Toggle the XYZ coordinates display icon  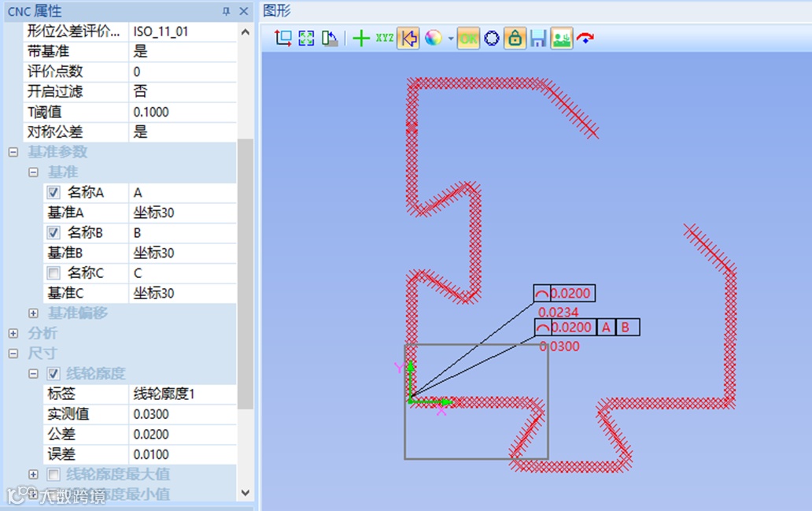(x=384, y=38)
